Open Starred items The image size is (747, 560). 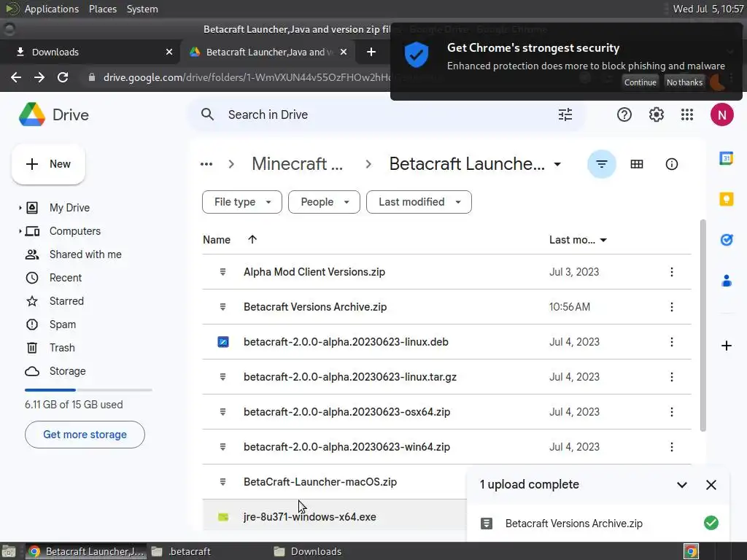66,301
